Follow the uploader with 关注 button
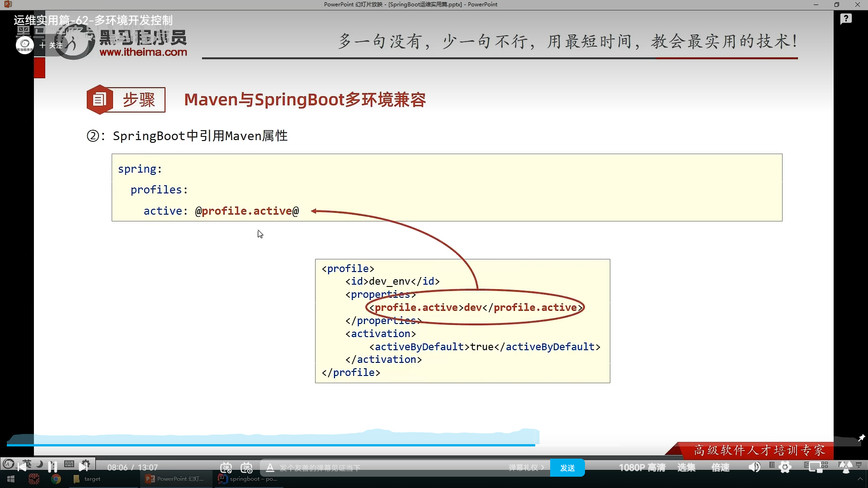The height and width of the screenshot is (488, 868). pos(51,45)
